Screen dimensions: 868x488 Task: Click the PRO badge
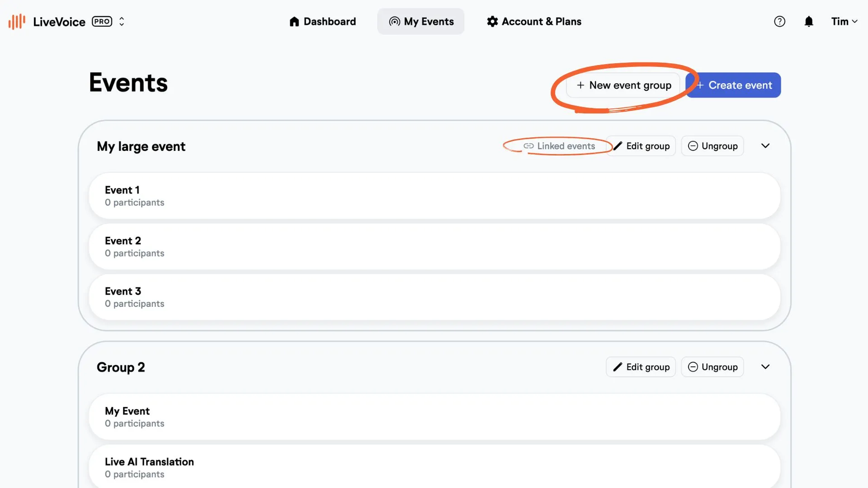[102, 21]
